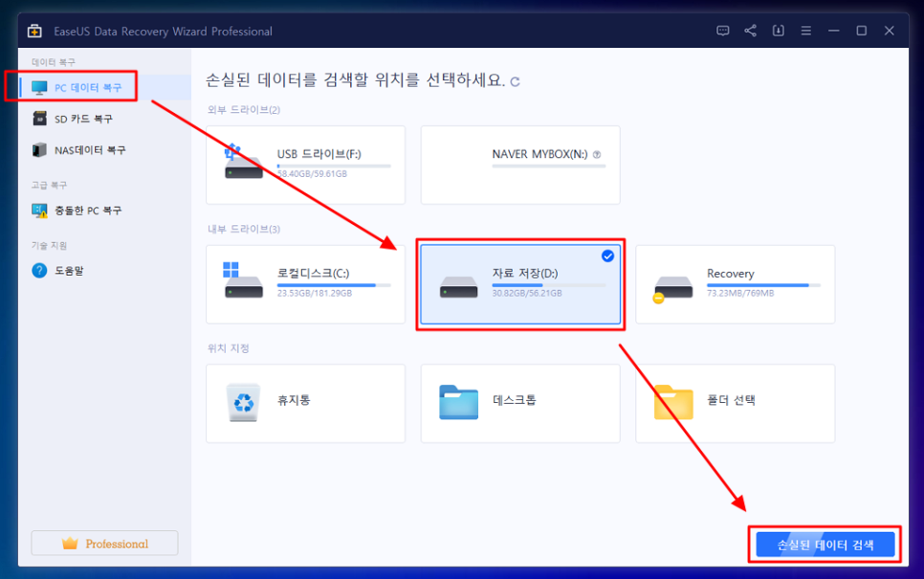Viewport: 924px width, 579px height.
Task: Click Recovery partition usage bar
Action: (763, 285)
